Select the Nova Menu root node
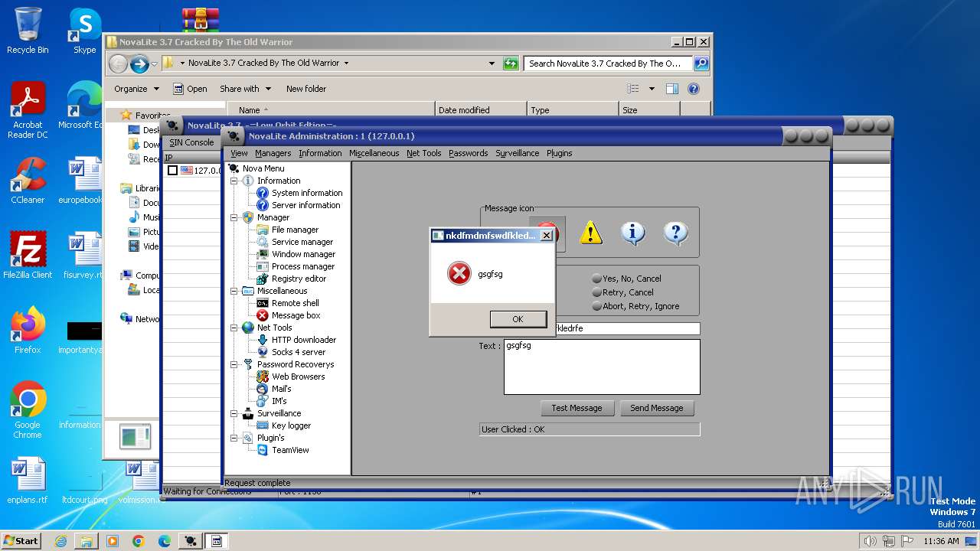This screenshot has height=551, width=980. point(263,168)
